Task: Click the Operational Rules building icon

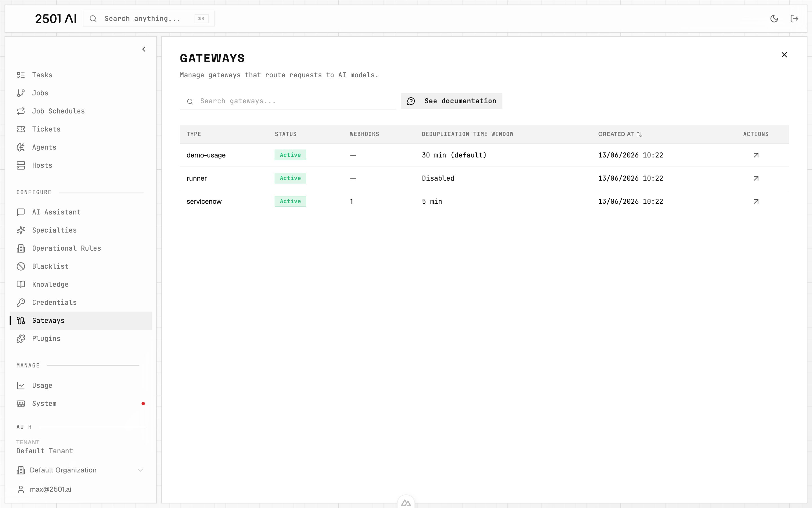Action: (x=21, y=248)
